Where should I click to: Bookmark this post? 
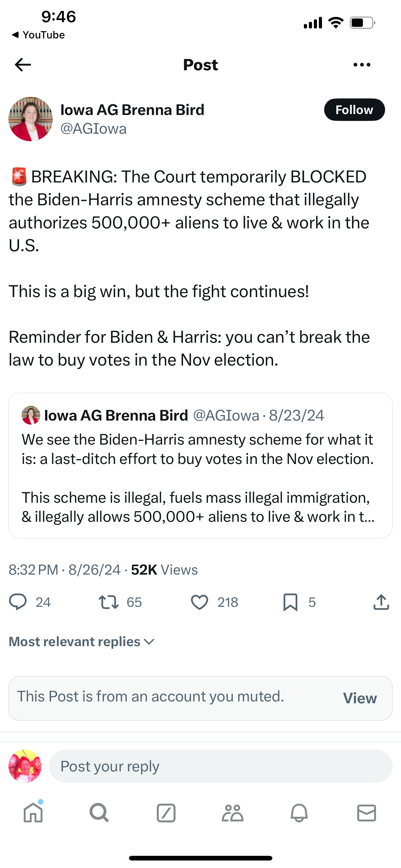tap(290, 602)
